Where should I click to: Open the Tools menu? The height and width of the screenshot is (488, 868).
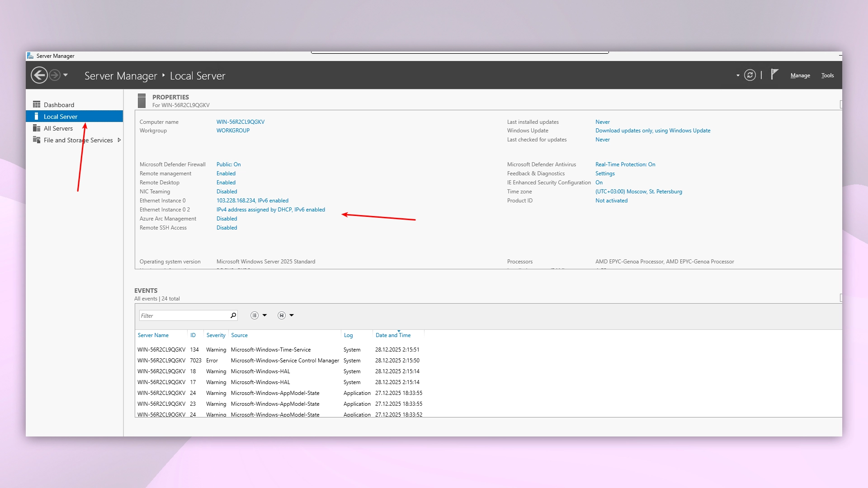pos(827,75)
